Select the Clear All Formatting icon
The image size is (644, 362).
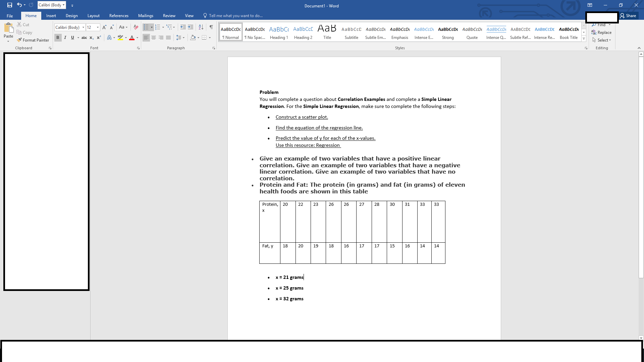pyautogui.click(x=136, y=27)
